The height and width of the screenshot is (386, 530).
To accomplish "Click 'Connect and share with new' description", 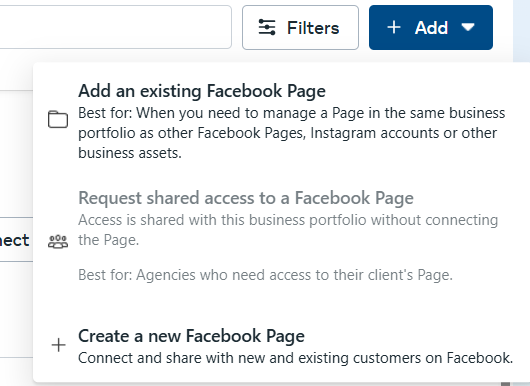I will [295, 358].
